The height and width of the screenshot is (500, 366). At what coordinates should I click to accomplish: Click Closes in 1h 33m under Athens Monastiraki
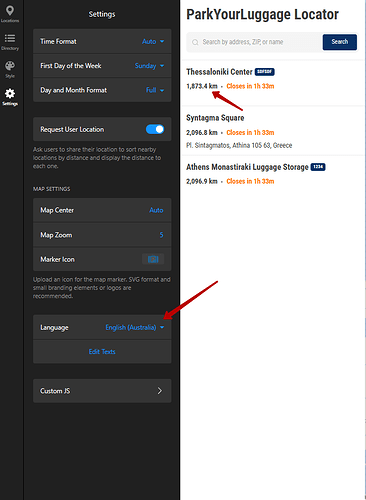[250, 181]
